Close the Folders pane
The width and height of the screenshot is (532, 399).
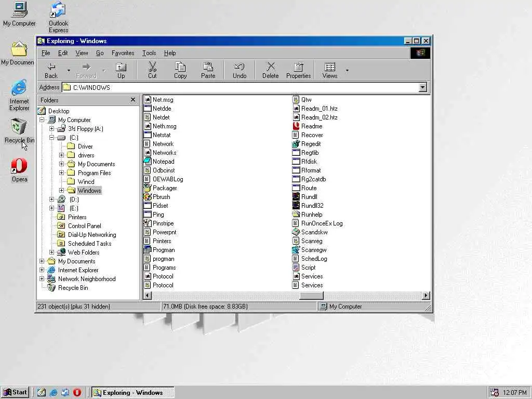tap(133, 100)
